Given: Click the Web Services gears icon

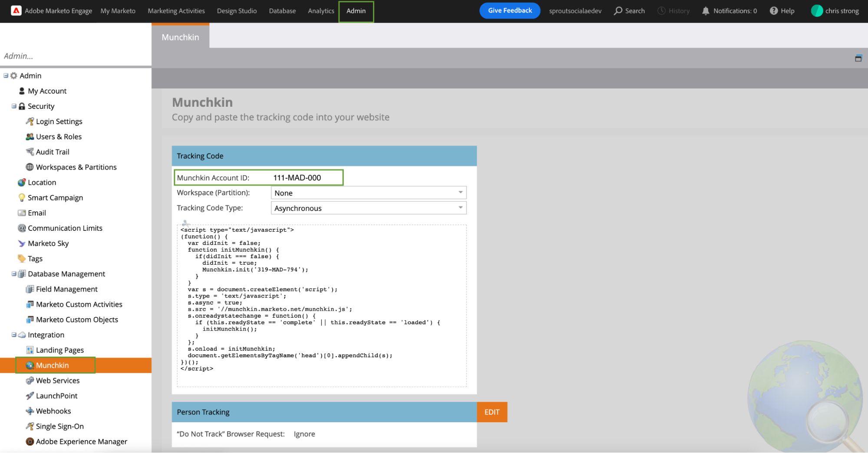Looking at the screenshot, I should click(30, 380).
